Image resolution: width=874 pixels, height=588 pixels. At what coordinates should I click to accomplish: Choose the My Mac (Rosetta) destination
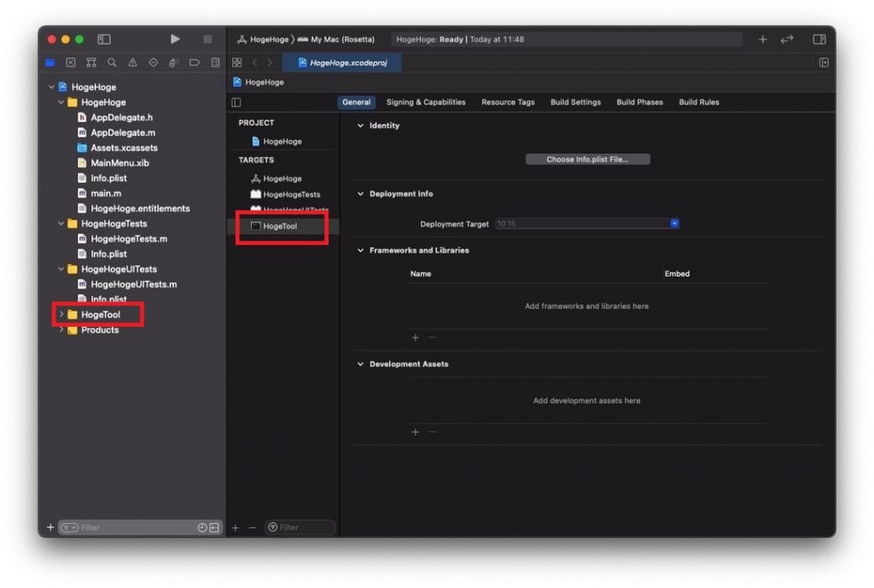coord(336,39)
